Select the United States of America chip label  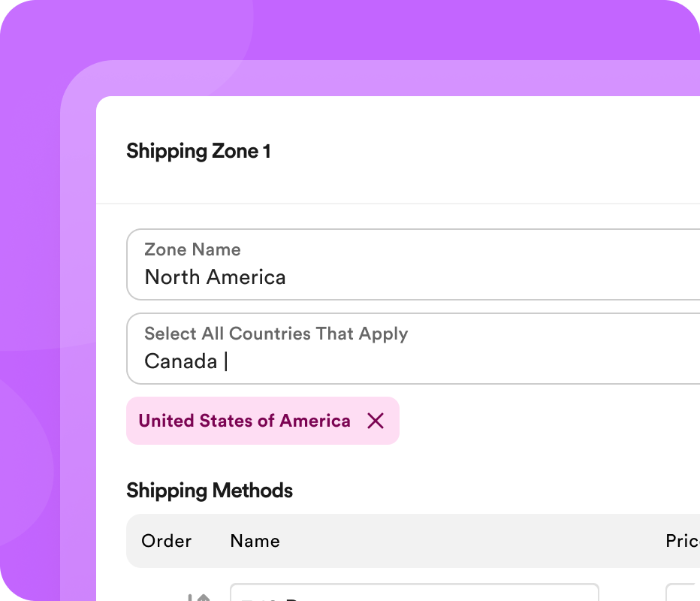point(244,421)
